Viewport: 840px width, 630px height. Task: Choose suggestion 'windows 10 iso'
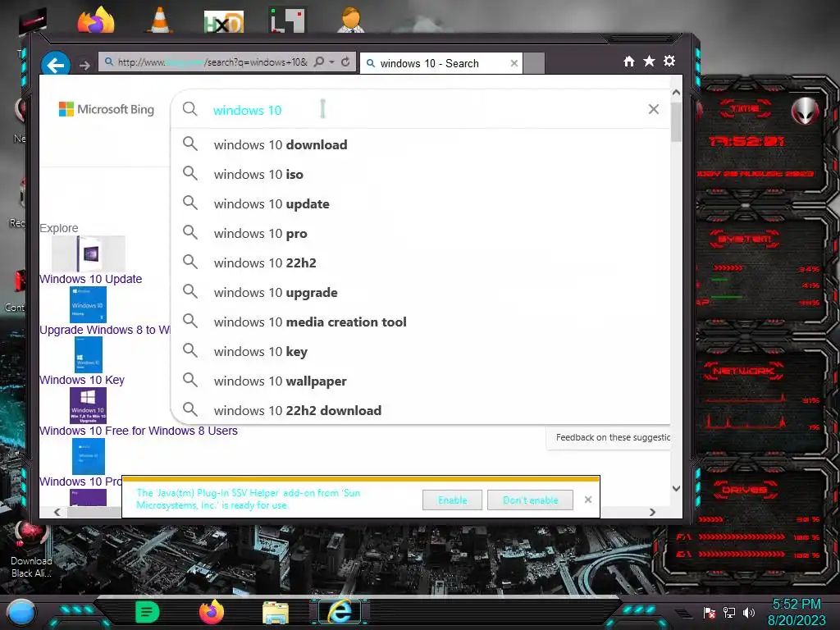tap(421, 174)
